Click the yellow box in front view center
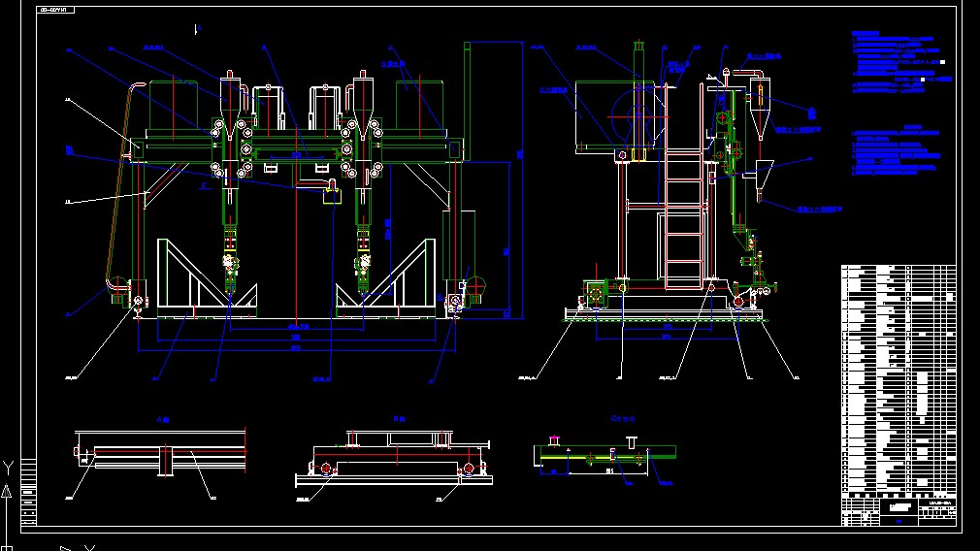Screen dimensions: 980x551 (x=332, y=195)
